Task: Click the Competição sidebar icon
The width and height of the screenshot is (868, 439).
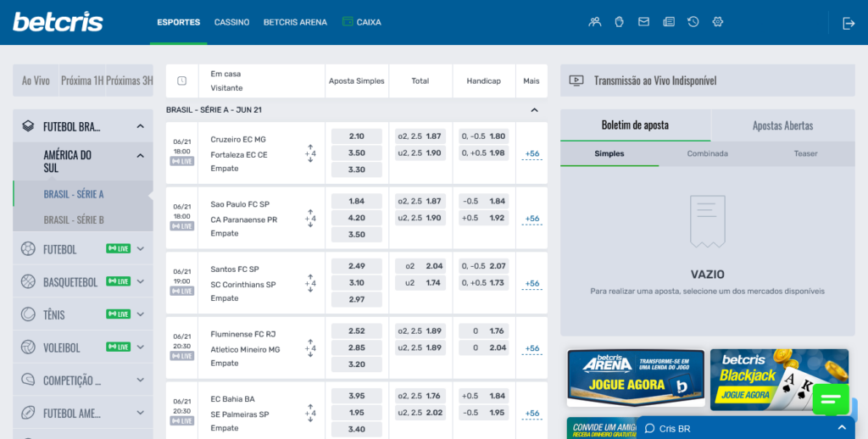Action: [28, 380]
